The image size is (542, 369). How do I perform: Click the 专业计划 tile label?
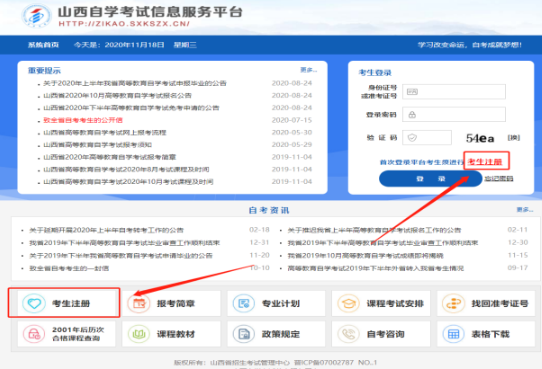tap(281, 303)
